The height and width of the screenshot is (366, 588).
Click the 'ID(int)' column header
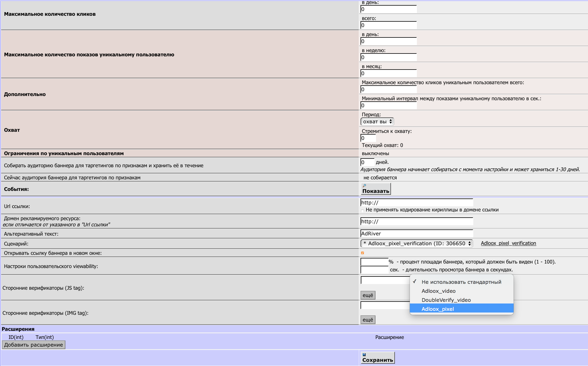16,337
